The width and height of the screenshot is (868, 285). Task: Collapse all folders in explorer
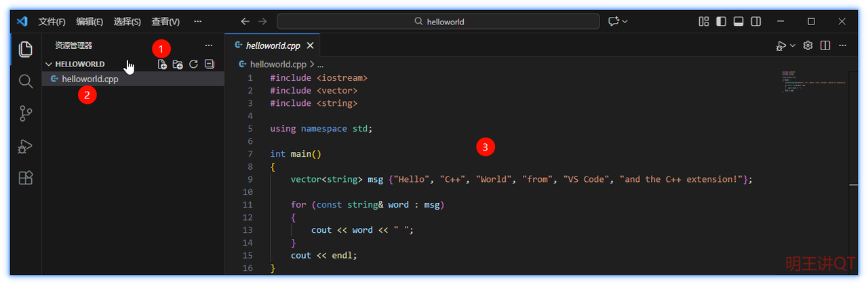[x=210, y=64]
